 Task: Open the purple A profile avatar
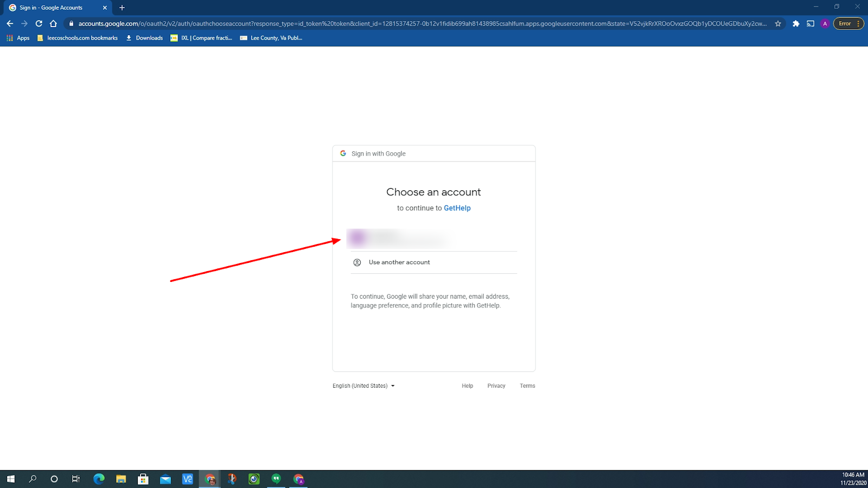tap(825, 23)
